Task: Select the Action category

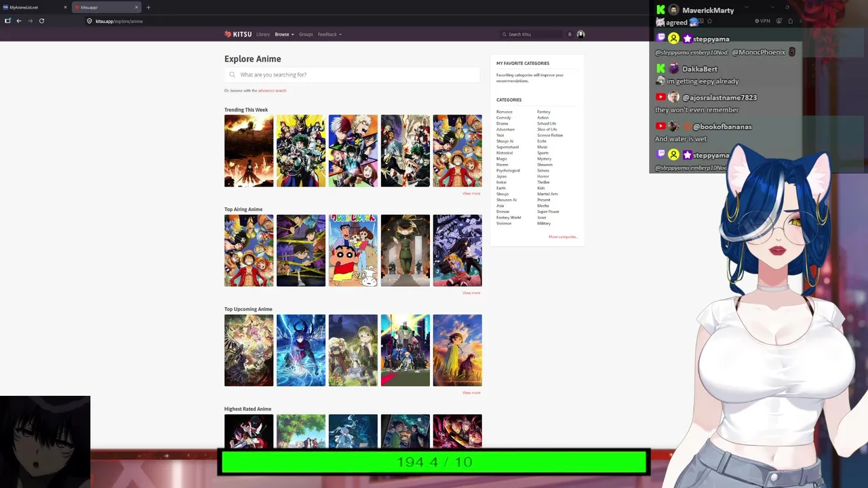Action: (x=542, y=118)
